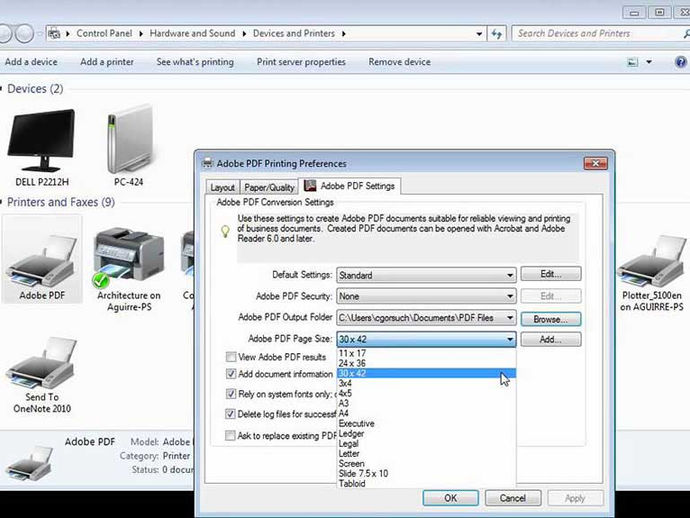690x518 pixels.
Task: Uncheck Delete log files checkbox
Action: (x=231, y=414)
